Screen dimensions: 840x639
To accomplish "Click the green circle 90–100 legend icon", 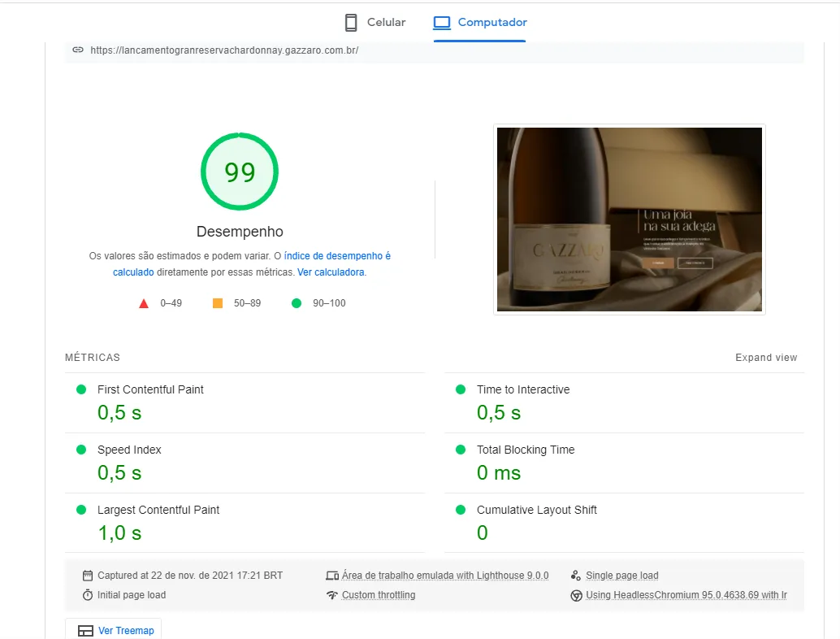I will tap(297, 303).
